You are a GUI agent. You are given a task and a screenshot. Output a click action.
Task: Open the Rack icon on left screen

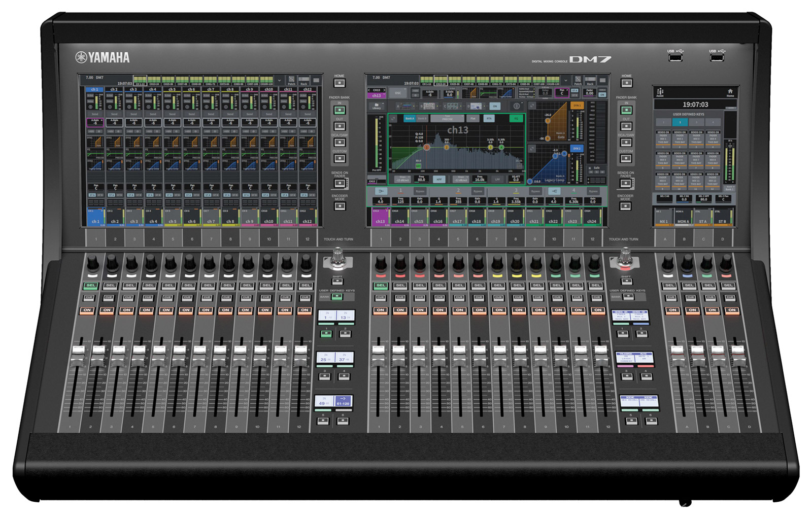coord(304,80)
